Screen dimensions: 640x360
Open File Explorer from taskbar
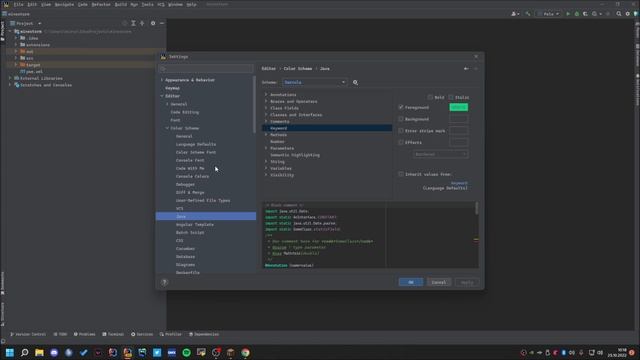click(39, 353)
